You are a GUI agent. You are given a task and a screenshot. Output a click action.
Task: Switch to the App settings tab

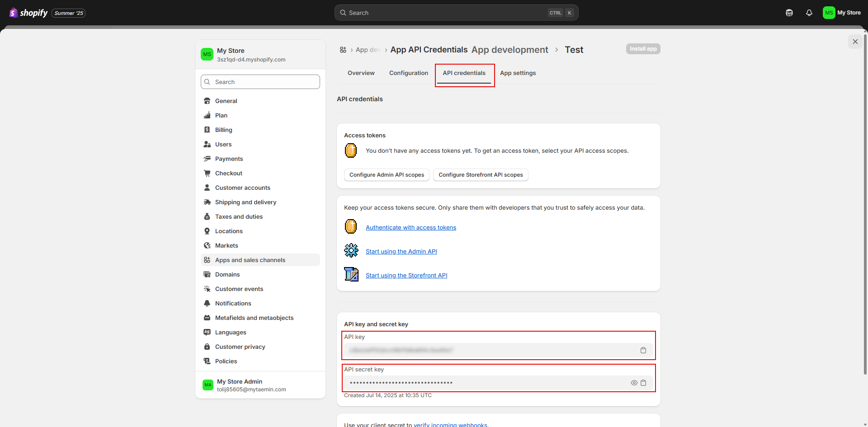(x=518, y=73)
